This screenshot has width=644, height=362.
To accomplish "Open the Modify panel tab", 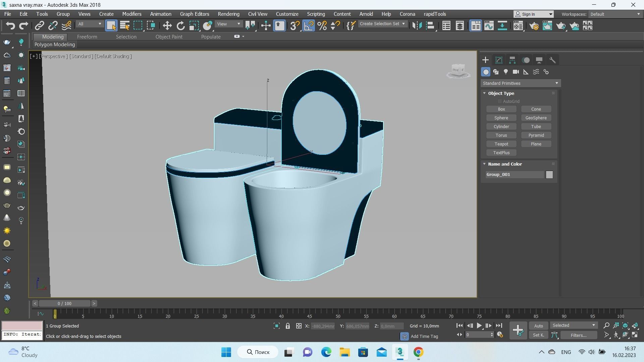I will [499, 60].
